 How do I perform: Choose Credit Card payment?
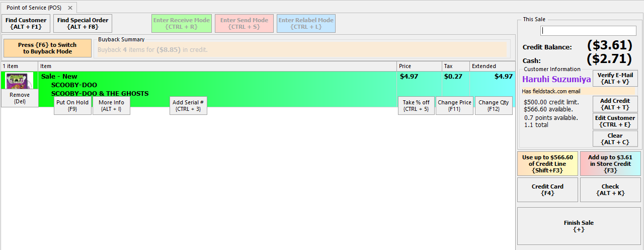[547, 190]
